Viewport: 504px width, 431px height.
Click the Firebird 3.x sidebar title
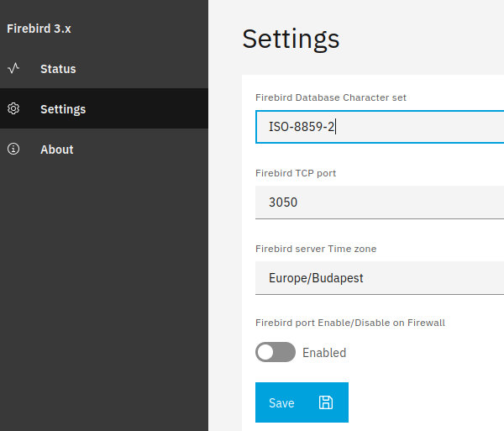tap(39, 28)
